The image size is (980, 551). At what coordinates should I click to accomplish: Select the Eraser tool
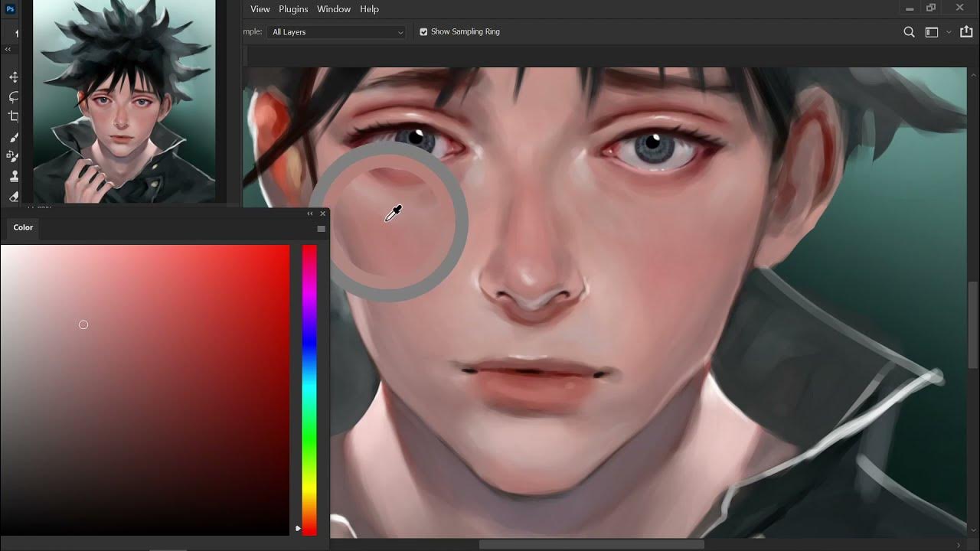point(14,196)
